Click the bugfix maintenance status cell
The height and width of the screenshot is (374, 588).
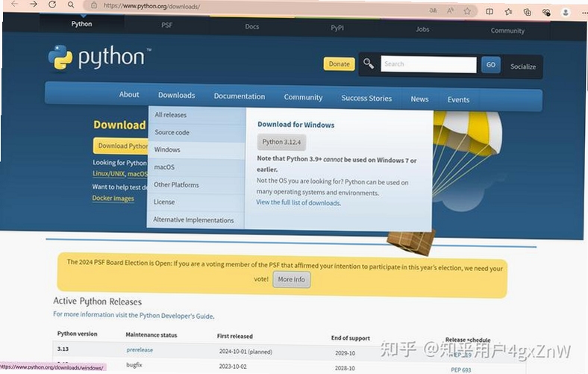click(134, 364)
